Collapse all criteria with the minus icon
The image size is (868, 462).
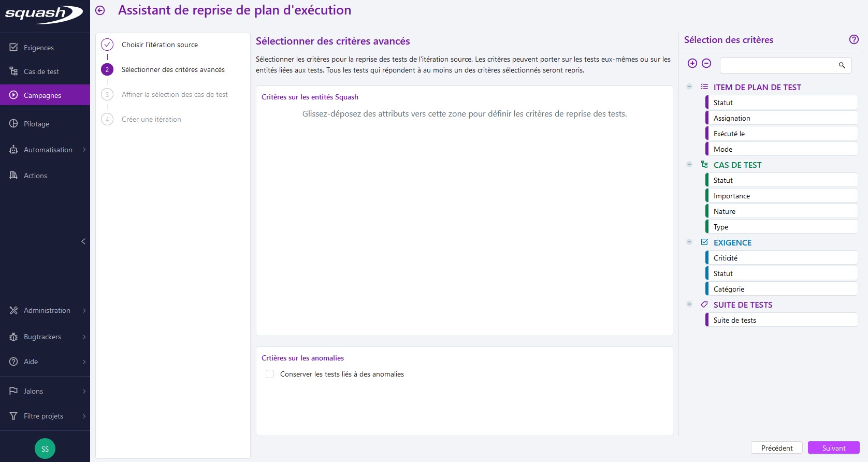706,63
